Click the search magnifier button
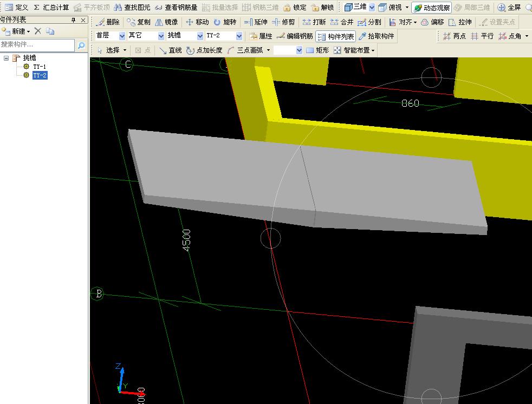Viewport: 532px width, 404px height. tap(81, 45)
